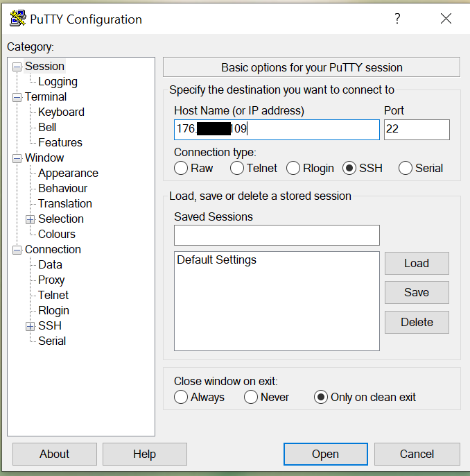Viewport: 470px width, 476px height.
Task: Click the PuTTY icon in title bar
Action: [17, 19]
